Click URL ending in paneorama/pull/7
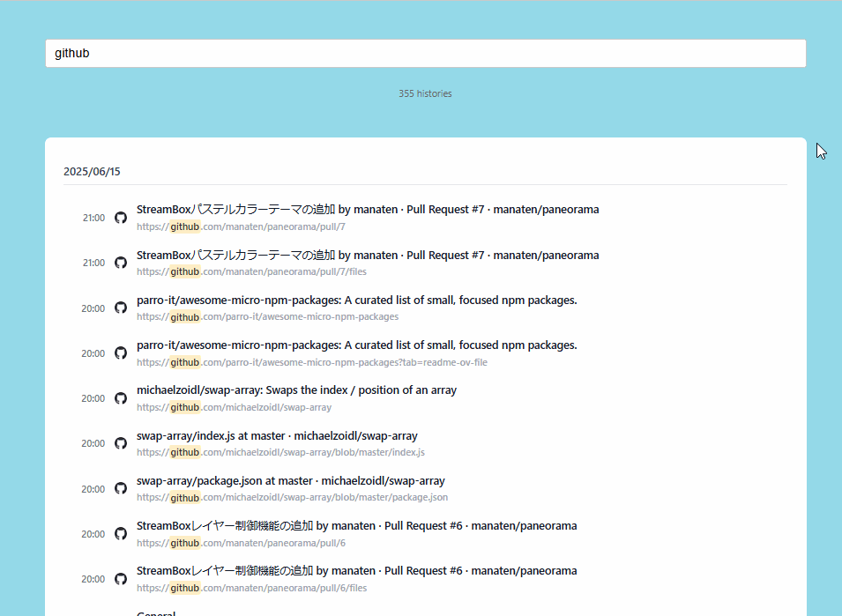This screenshot has height=616, width=842. [241, 226]
